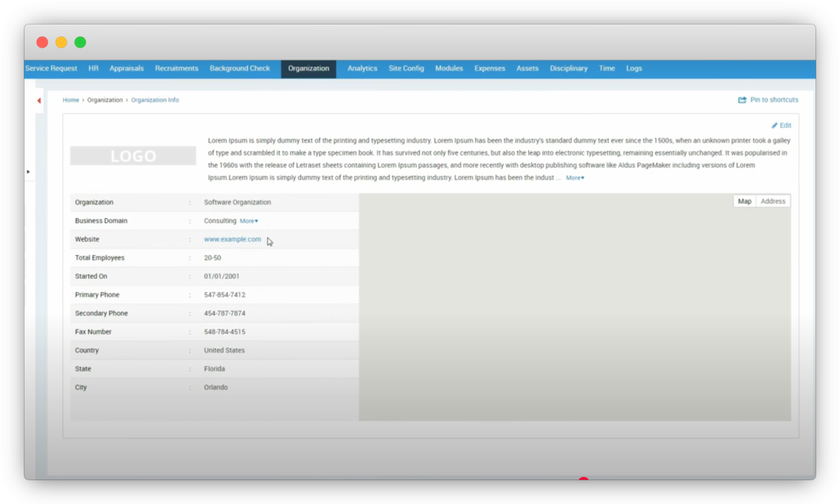Open the Disciplinary menu
The width and height of the screenshot is (840, 504).
tap(568, 69)
